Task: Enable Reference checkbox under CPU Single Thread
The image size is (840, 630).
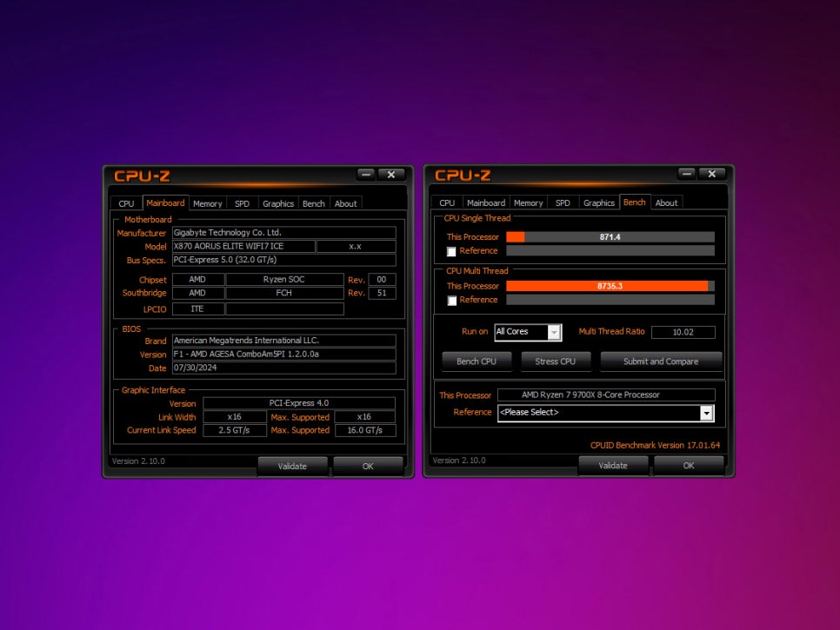Action: (451, 252)
